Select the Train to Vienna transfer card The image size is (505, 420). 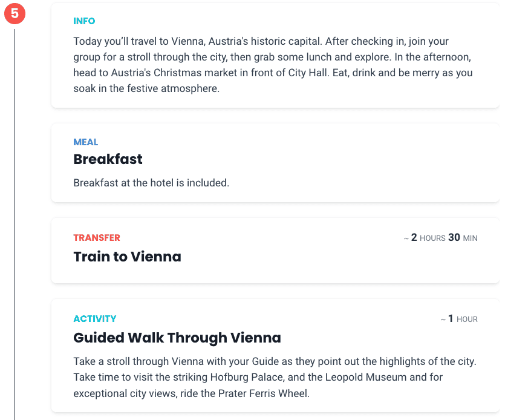click(x=275, y=251)
